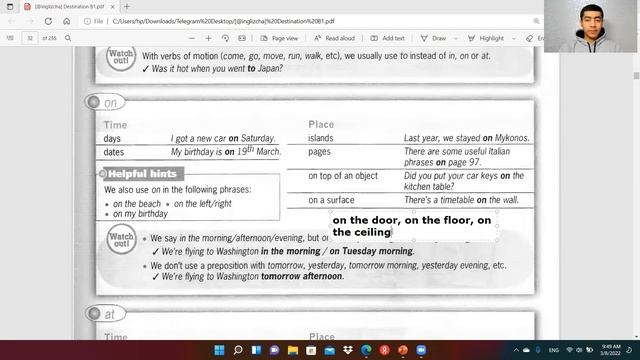The height and width of the screenshot is (360, 640).
Task: Open the clock showing 9:49 AM
Action: click(611, 350)
